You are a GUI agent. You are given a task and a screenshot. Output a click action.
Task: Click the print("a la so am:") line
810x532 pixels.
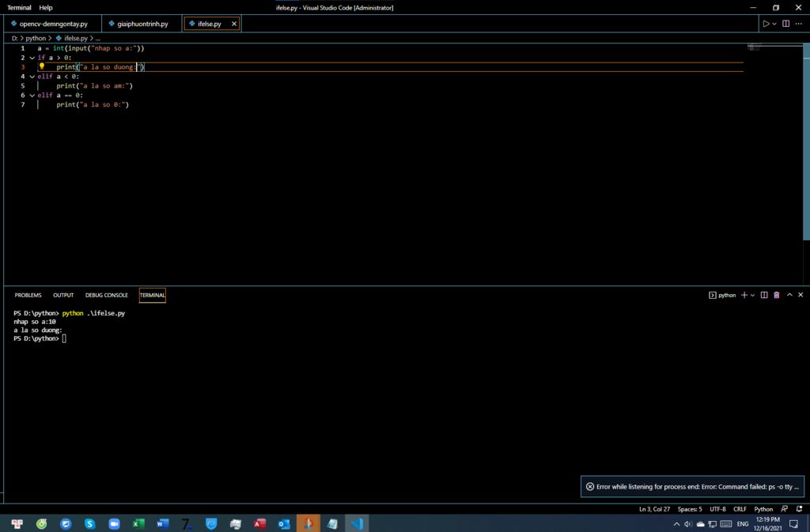95,85
